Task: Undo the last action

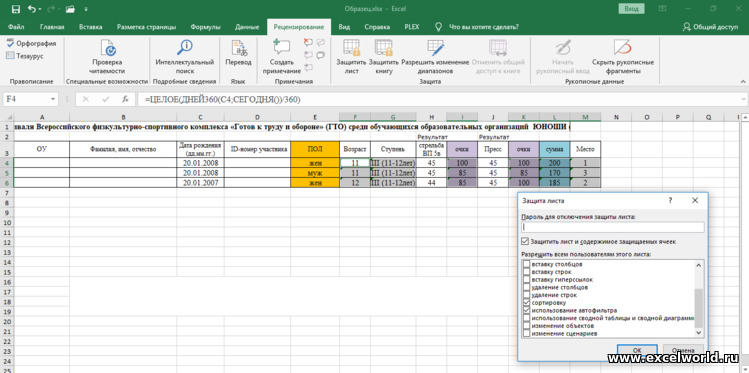Action: 32,9
